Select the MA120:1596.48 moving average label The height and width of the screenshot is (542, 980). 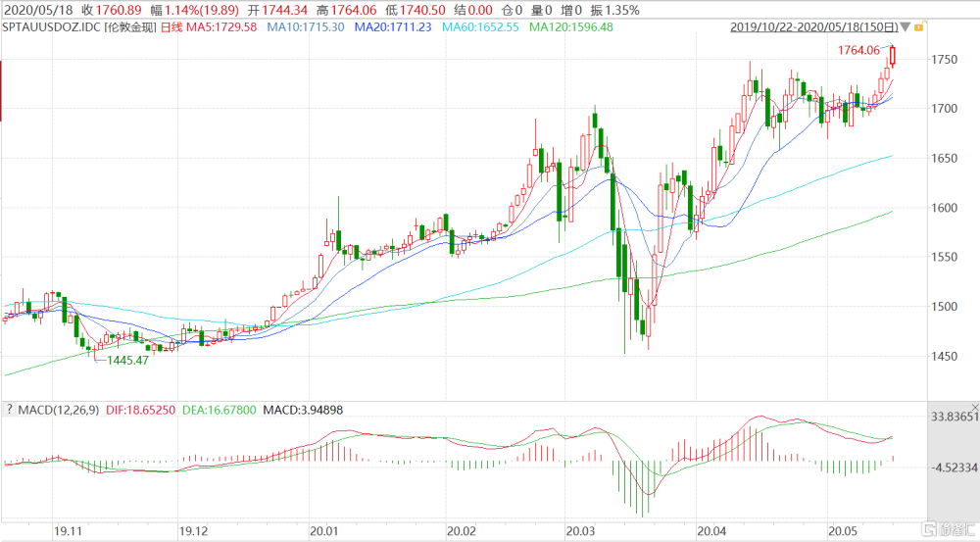pos(571,26)
